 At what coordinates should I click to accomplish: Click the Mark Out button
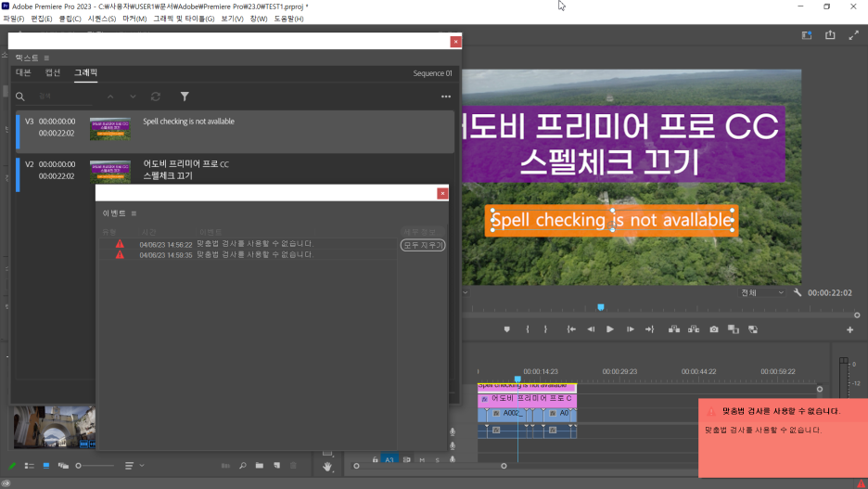click(x=545, y=329)
